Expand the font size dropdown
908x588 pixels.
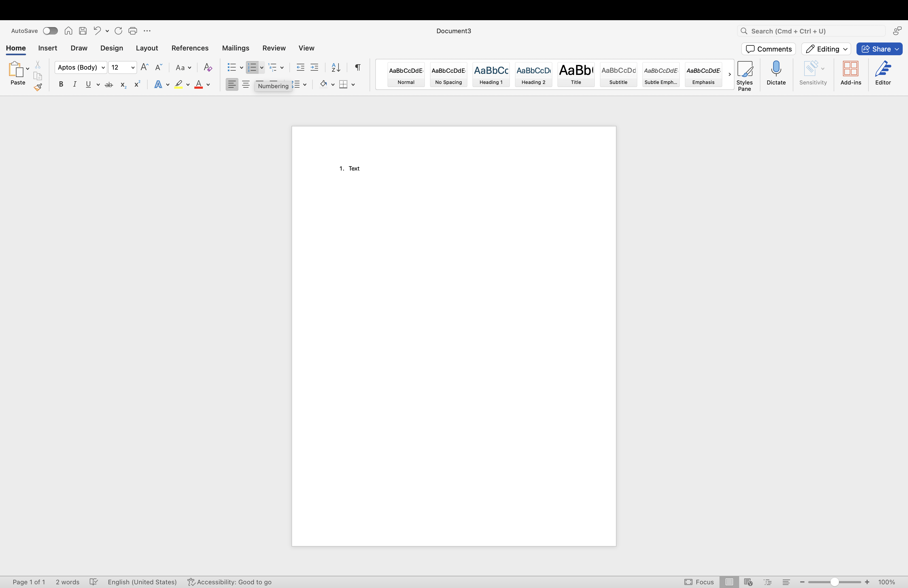click(133, 67)
